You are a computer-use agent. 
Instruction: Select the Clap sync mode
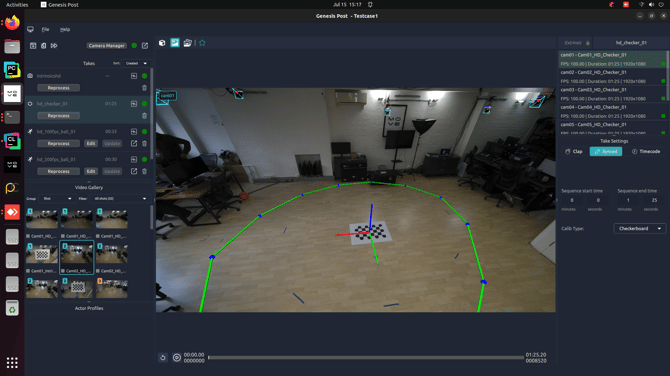573,151
